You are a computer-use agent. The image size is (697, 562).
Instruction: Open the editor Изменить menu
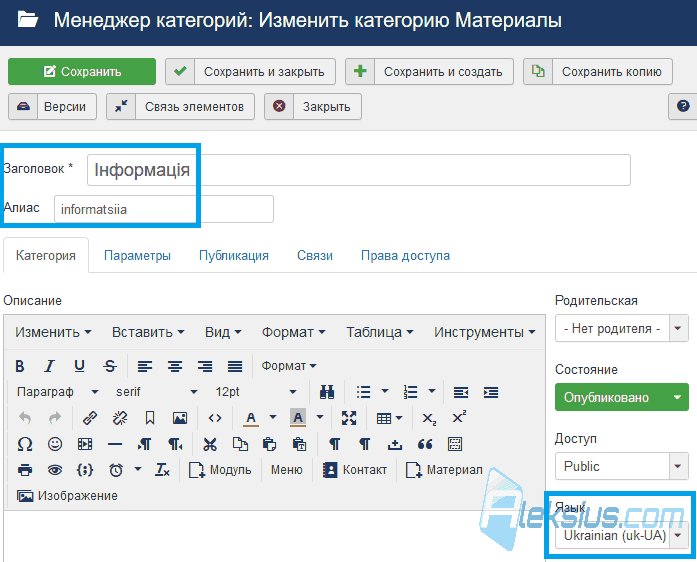[x=53, y=332]
